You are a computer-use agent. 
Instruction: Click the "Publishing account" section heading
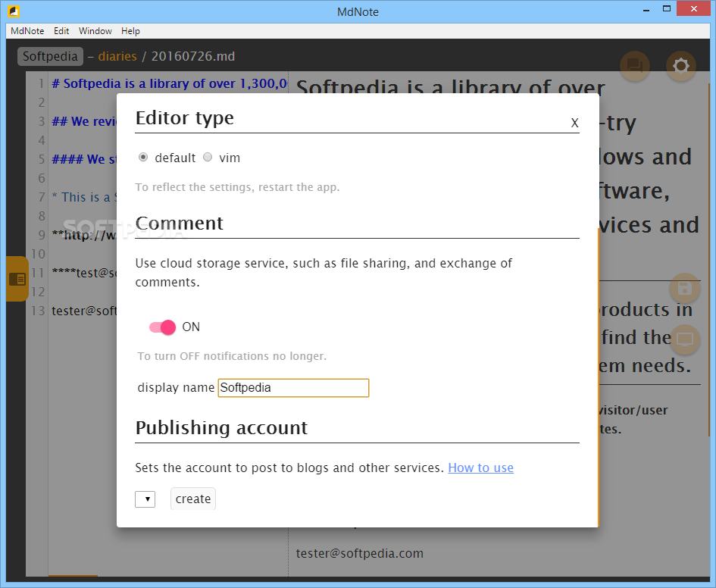click(x=221, y=428)
